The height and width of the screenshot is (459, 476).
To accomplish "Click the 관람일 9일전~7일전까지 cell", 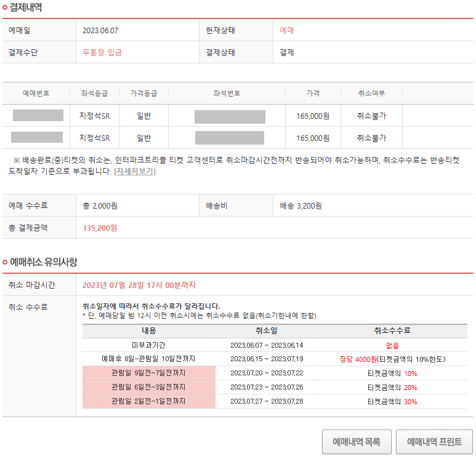I will tap(149, 373).
